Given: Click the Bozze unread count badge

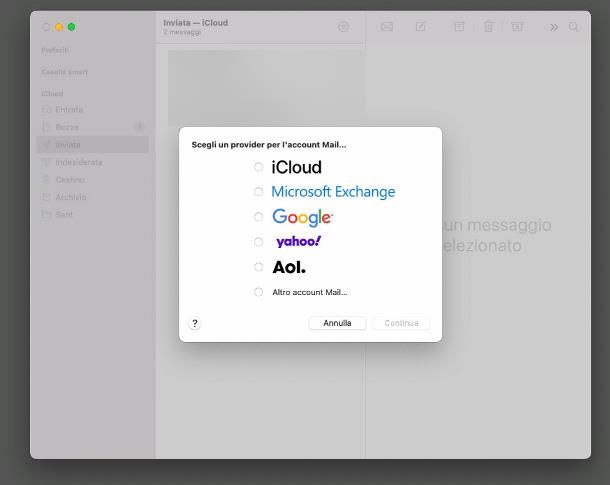Looking at the screenshot, I should [139, 127].
